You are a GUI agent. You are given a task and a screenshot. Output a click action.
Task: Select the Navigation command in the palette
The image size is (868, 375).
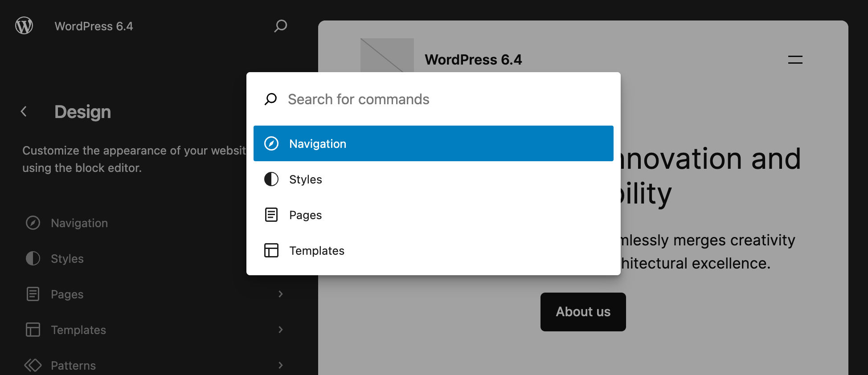(x=434, y=143)
